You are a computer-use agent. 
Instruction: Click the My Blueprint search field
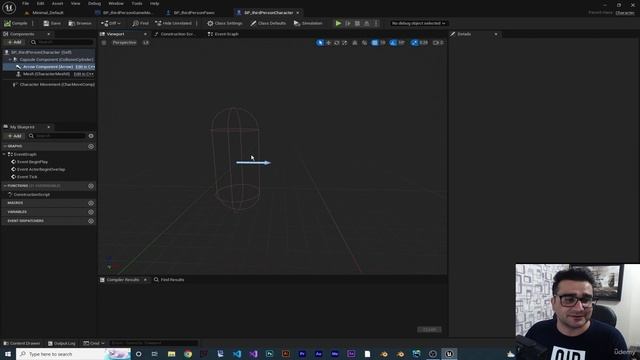57,136
